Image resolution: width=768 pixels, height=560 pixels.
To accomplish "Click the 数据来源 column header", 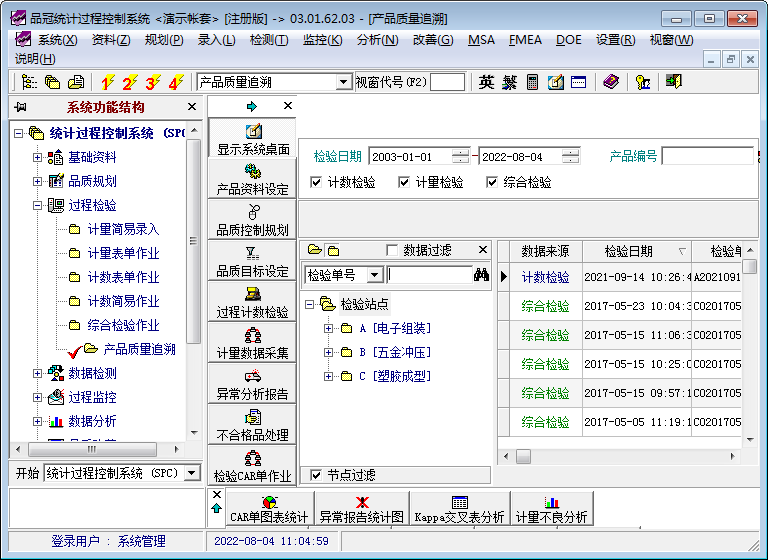I will click(545, 251).
